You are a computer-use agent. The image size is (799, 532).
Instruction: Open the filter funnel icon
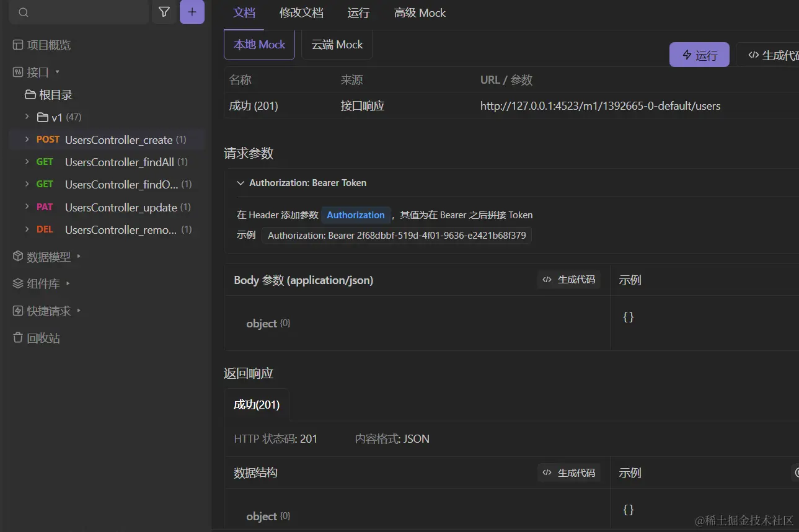pyautogui.click(x=164, y=12)
